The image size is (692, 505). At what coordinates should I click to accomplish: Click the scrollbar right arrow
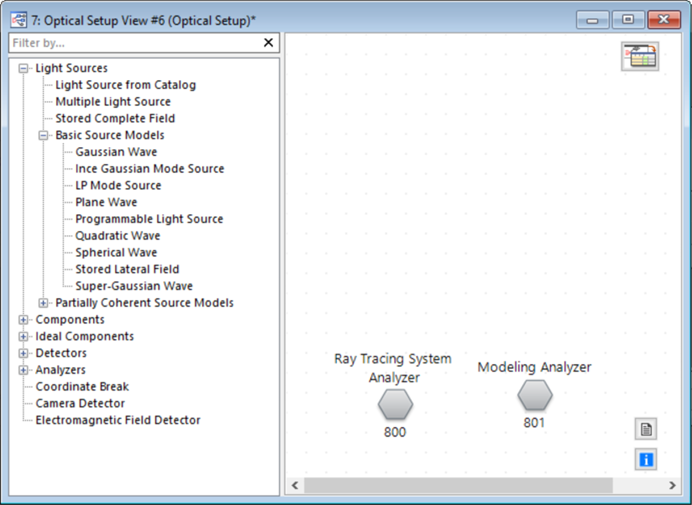point(672,486)
